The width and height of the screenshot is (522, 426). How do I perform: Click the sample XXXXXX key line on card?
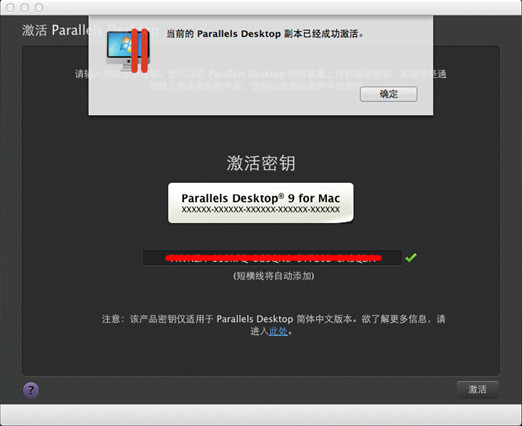click(261, 210)
